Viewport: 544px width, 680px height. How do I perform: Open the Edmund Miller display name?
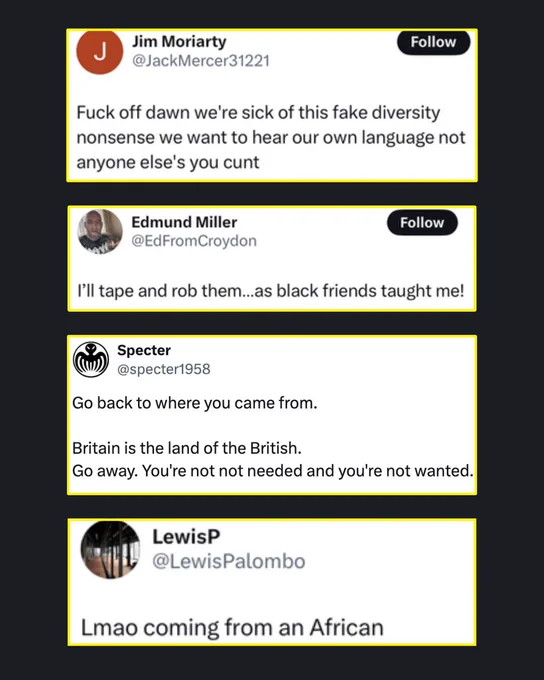point(184,222)
